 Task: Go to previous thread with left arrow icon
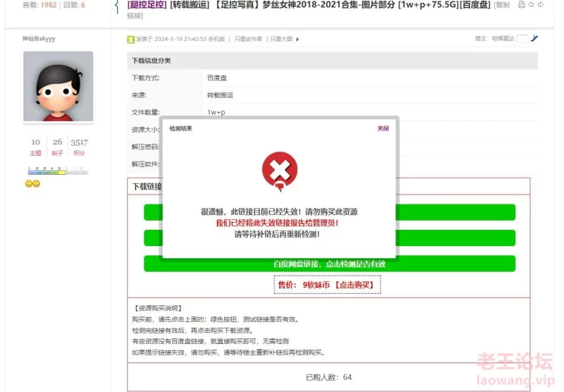click(531, 5)
